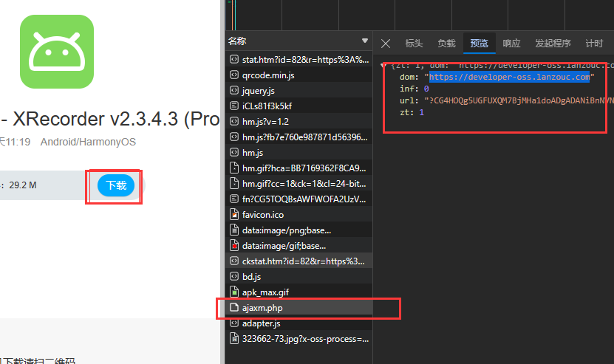The height and width of the screenshot is (364, 614).
Task: Click the Android/HarmonyOS platform label
Action: (x=88, y=142)
